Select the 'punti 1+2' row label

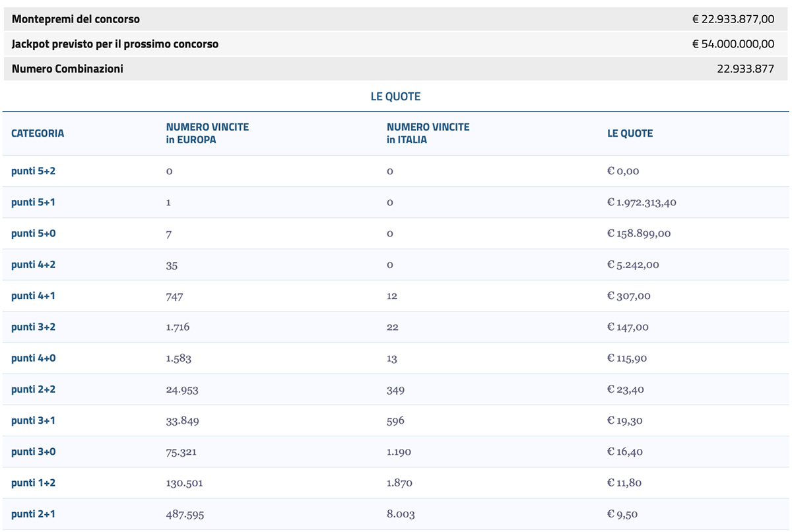(x=33, y=482)
